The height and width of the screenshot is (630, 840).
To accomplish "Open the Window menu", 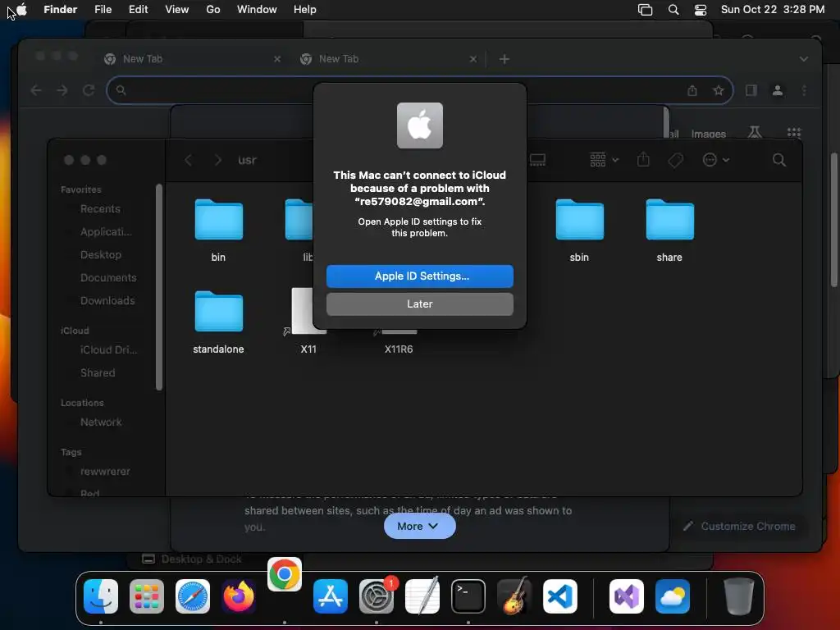I will click(257, 9).
